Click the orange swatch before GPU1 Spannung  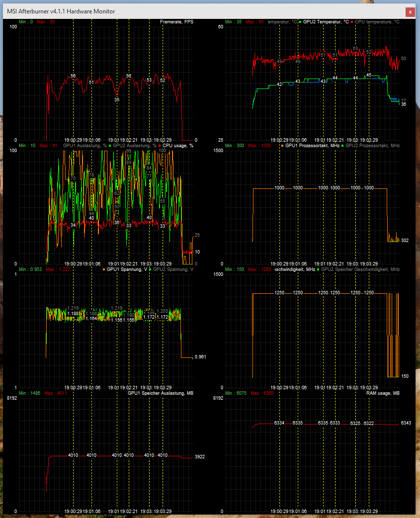(104, 269)
